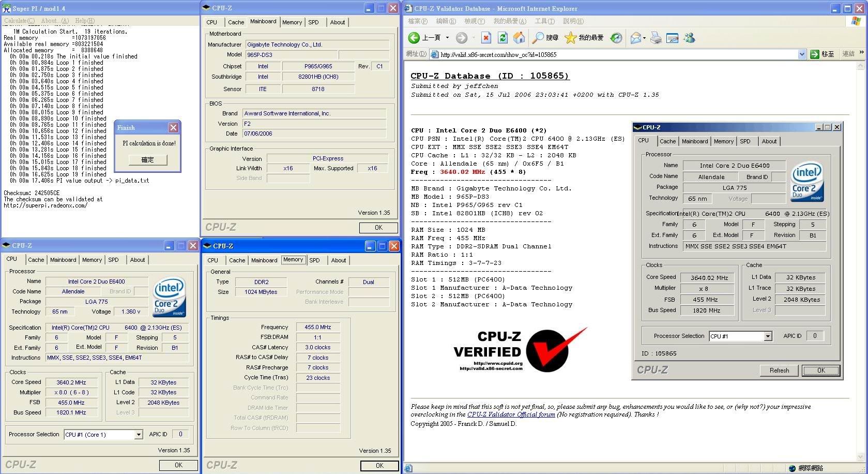Image resolution: width=868 pixels, height=474 pixels.
Task: Open the Calculate(C) menu in Super PI
Action: coord(20,21)
